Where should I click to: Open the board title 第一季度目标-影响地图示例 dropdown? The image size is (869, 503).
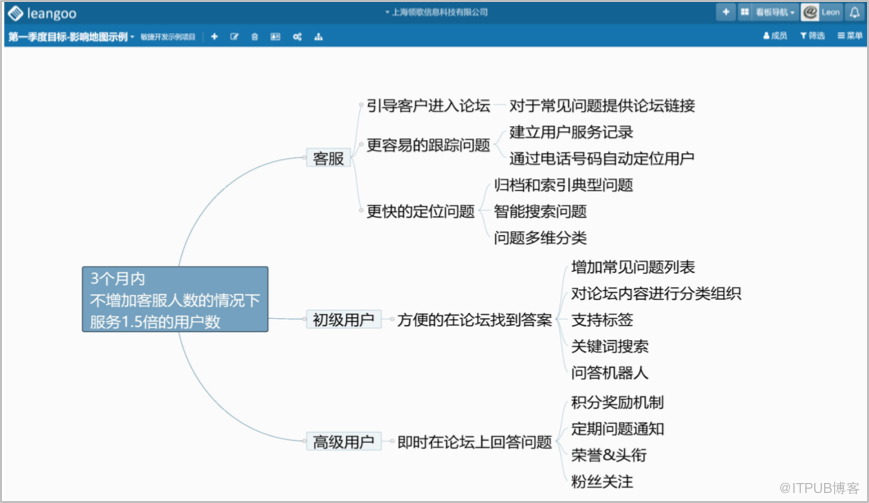pos(71,37)
